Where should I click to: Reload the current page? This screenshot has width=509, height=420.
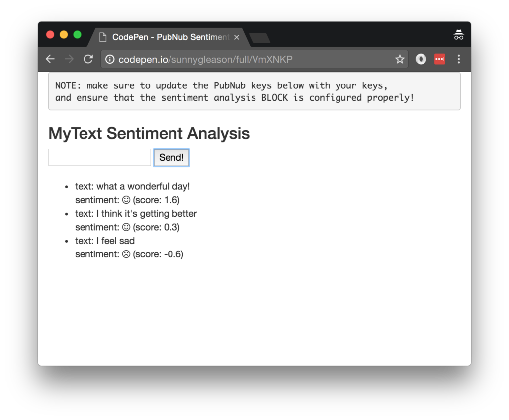point(88,59)
